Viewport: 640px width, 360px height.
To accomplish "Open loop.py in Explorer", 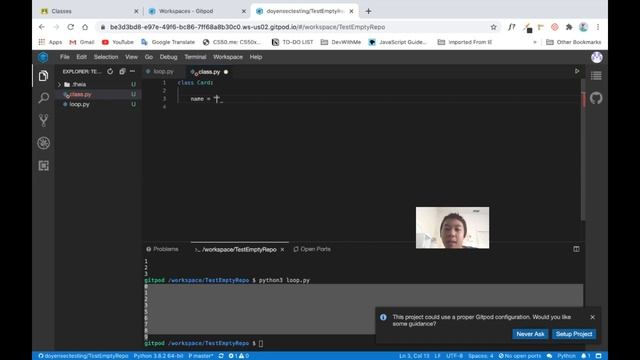I will point(79,104).
